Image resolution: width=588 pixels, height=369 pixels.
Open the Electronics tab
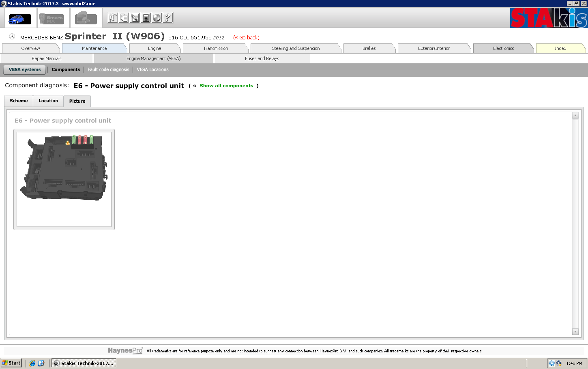pos(503,48)
